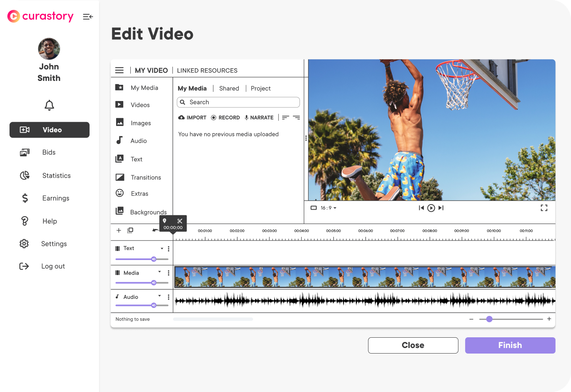
Task: Click the timeline zoom in plus
Action: [549, 319]
